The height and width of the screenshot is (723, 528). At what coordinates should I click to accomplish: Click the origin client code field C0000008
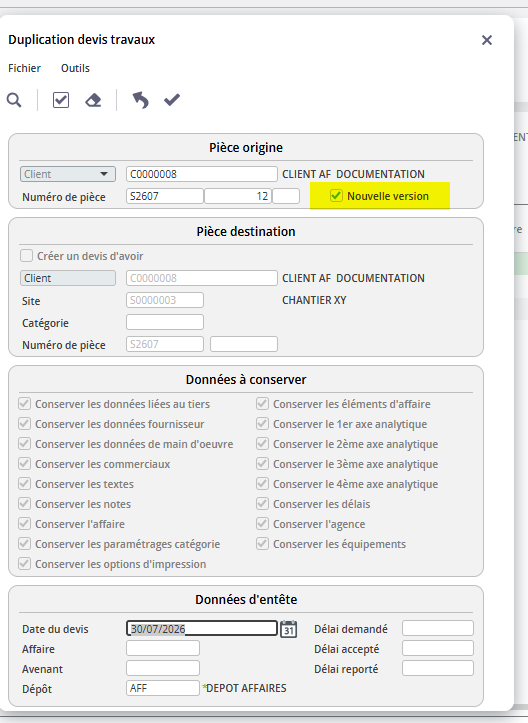point(202,174)
